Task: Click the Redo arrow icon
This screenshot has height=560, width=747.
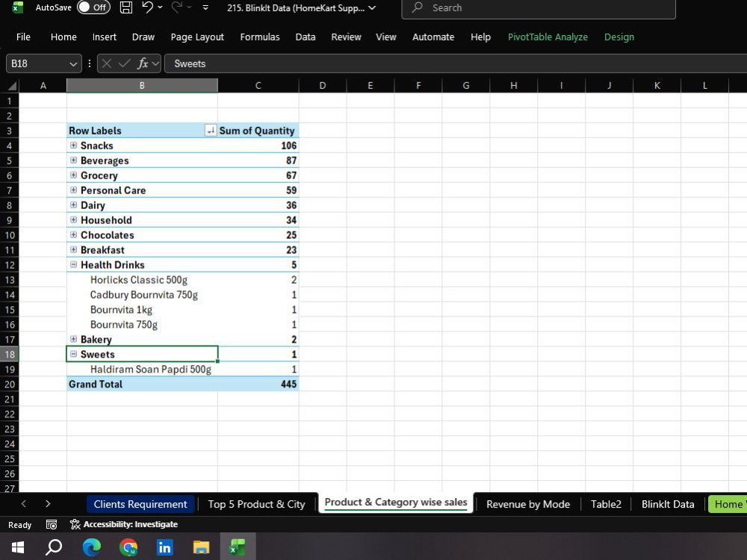Action: [177, 7]
